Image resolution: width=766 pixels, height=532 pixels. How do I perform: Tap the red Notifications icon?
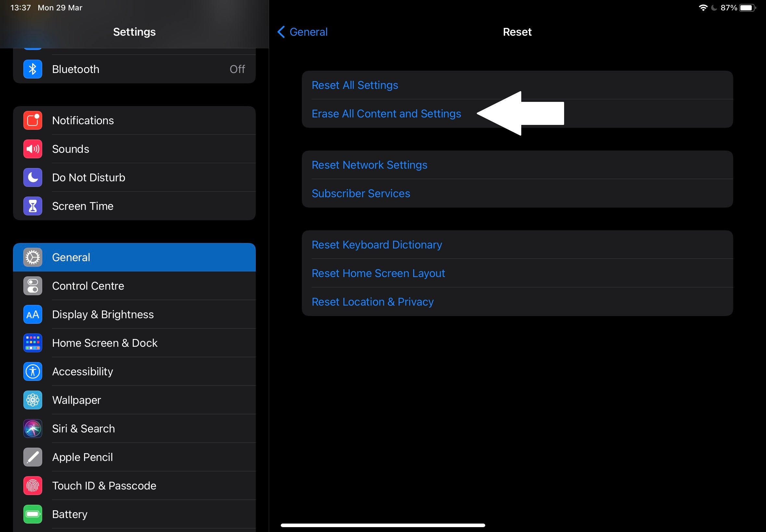[x=33, y=120]
